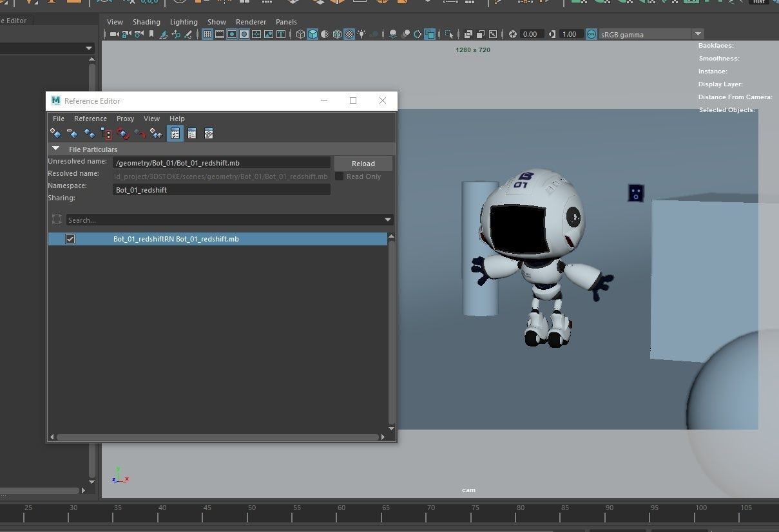The height and width of the screenshot is (532, 779).
Task: Click Isolate Select icon in viewport toolbar
Action: (x=449, y=34)
